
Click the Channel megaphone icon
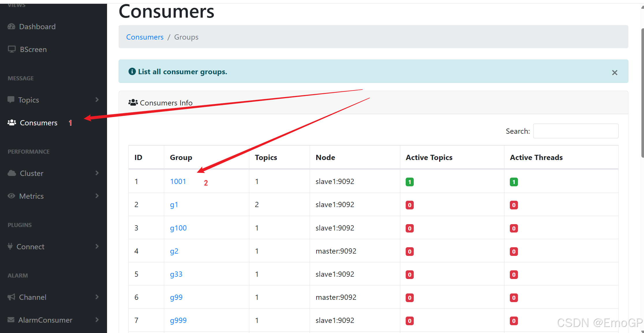(11, 297)
